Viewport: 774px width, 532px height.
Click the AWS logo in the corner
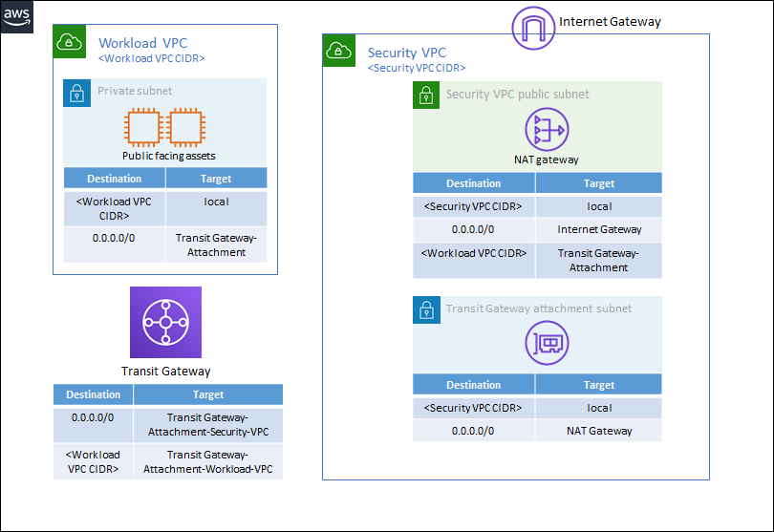(17, 16)
